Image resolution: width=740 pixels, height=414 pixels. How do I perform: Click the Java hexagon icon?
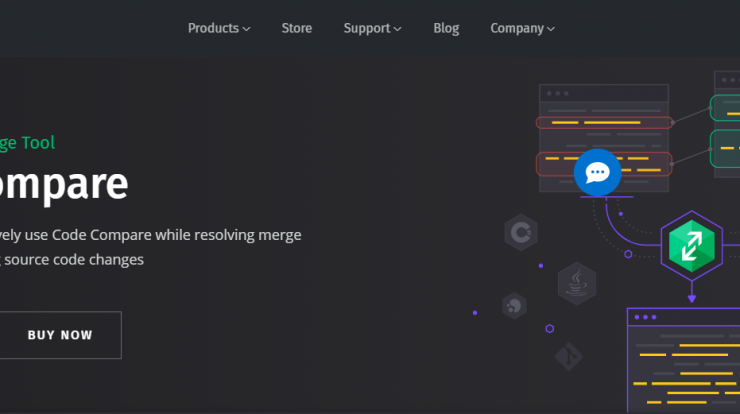coord(577,283)
